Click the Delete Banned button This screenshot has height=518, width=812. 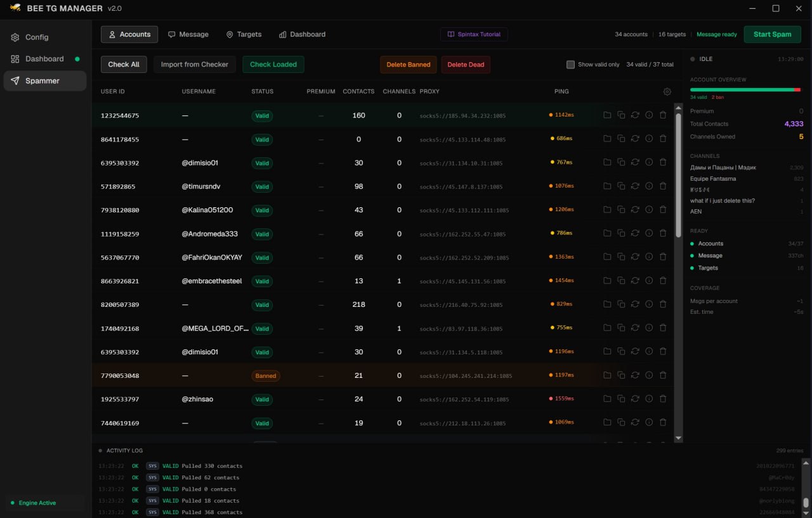[409, 65]
